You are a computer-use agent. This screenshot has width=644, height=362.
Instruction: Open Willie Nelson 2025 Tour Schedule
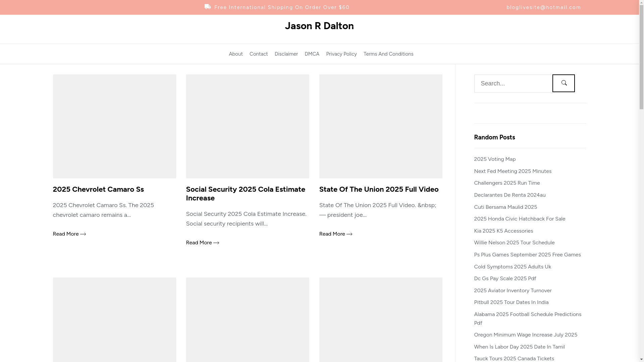click(514, 243)
